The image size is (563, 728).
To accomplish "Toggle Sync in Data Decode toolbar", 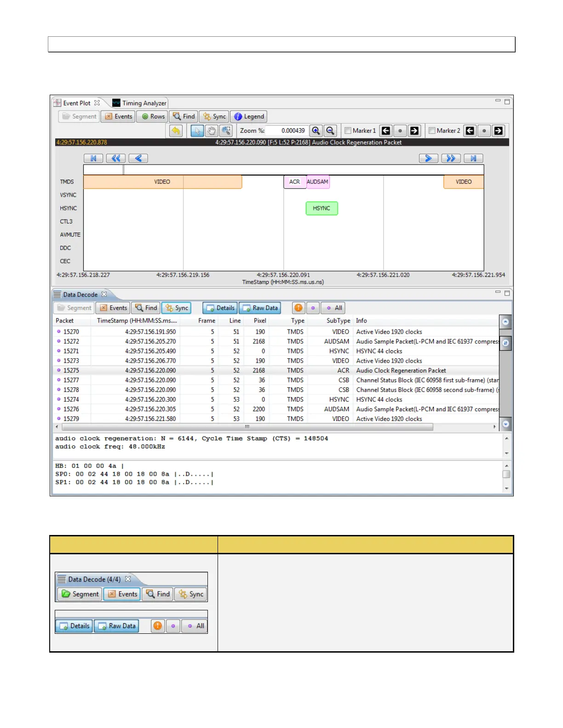I will [177, 308].
